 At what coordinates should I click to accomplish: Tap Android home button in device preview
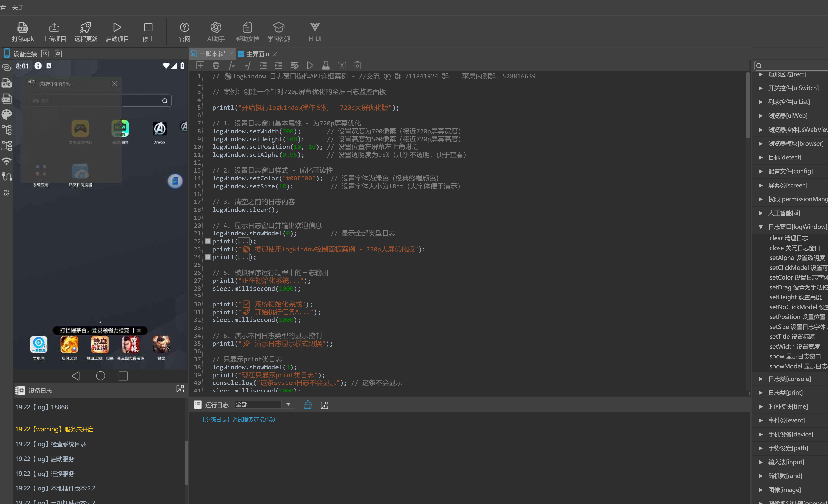click(100, 376)
